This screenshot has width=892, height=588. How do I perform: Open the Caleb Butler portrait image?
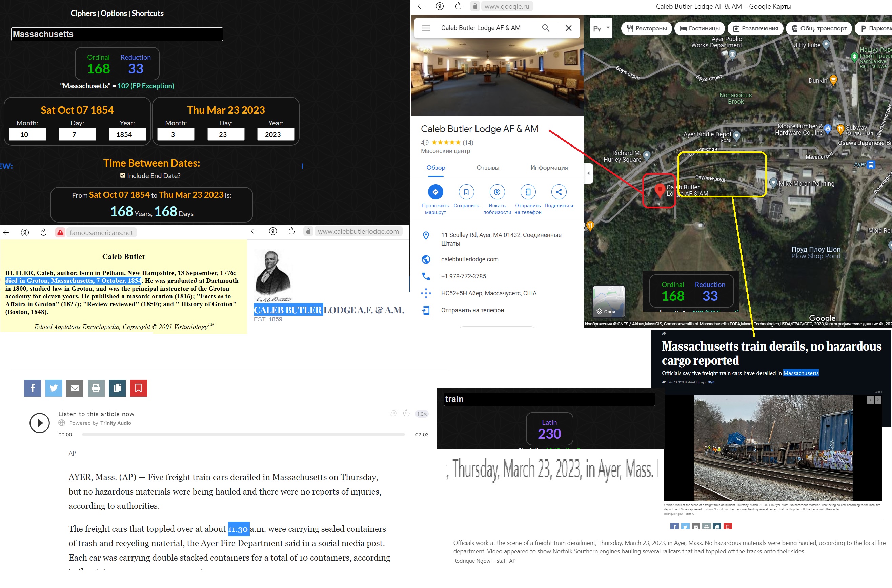(273, 276)
